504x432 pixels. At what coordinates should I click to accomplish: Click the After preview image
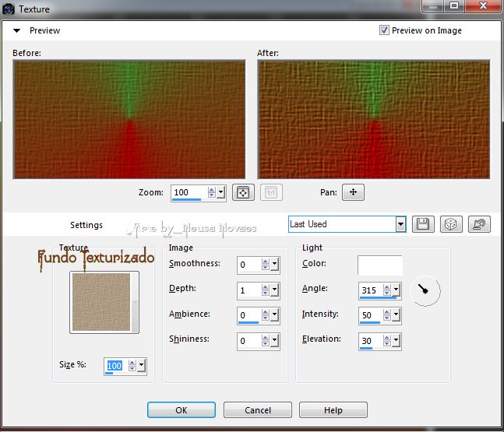pos(374,120)
